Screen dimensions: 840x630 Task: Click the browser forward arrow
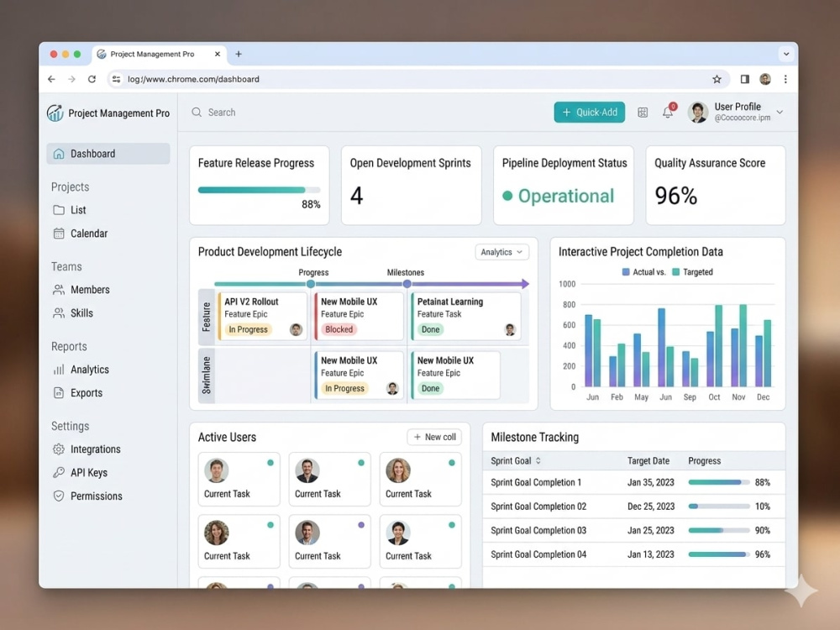pos(71,79)
